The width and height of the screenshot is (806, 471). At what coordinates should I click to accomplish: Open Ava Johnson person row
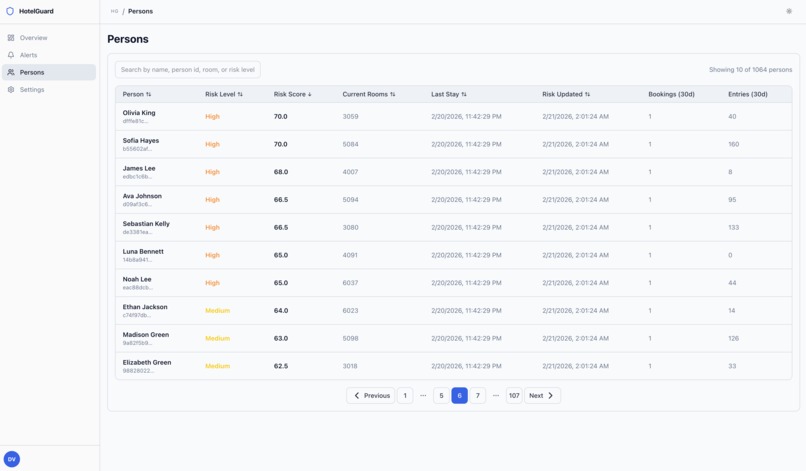coord(453,200)
